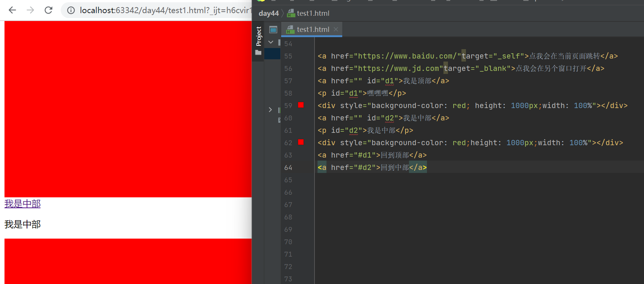Click the paragraph id="d1" code on line 58
The width and height of the screenshot is (644, 284).
pyautogui.click(x=362, y=93)
